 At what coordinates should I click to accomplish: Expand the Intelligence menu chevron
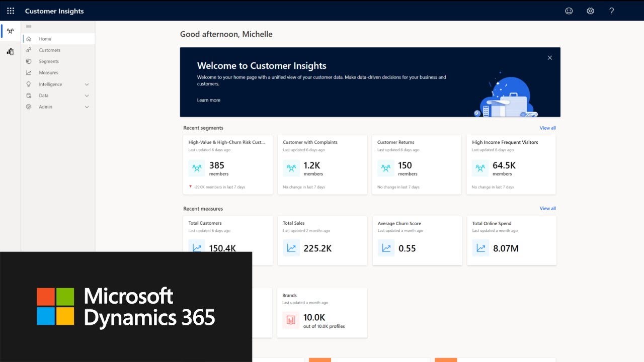click(87, 84)
